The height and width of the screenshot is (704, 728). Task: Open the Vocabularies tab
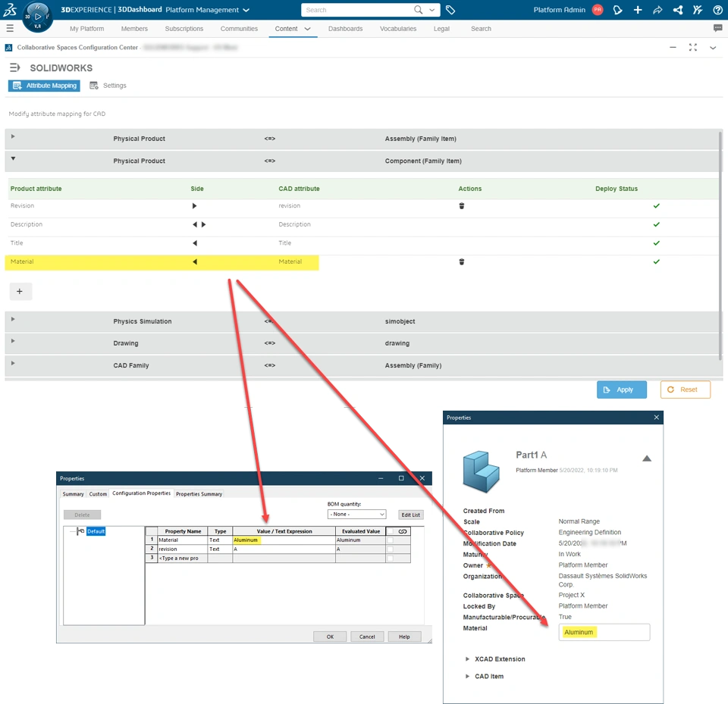[398, 29]
